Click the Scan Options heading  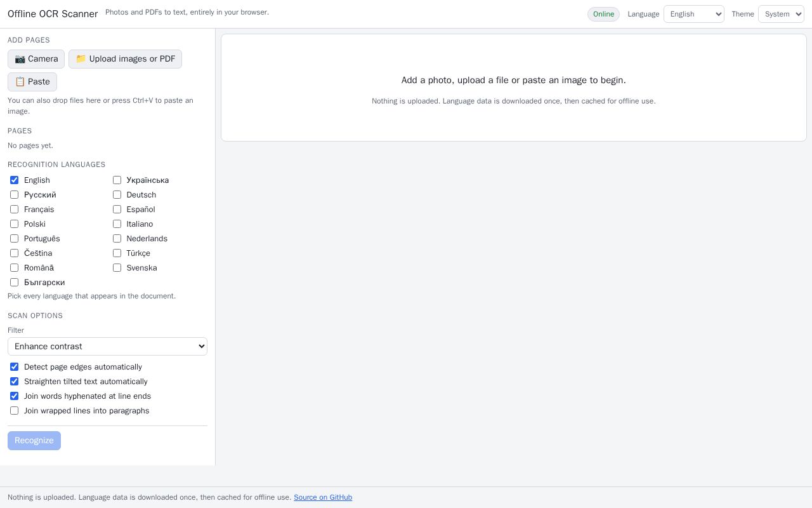point(35,316)
